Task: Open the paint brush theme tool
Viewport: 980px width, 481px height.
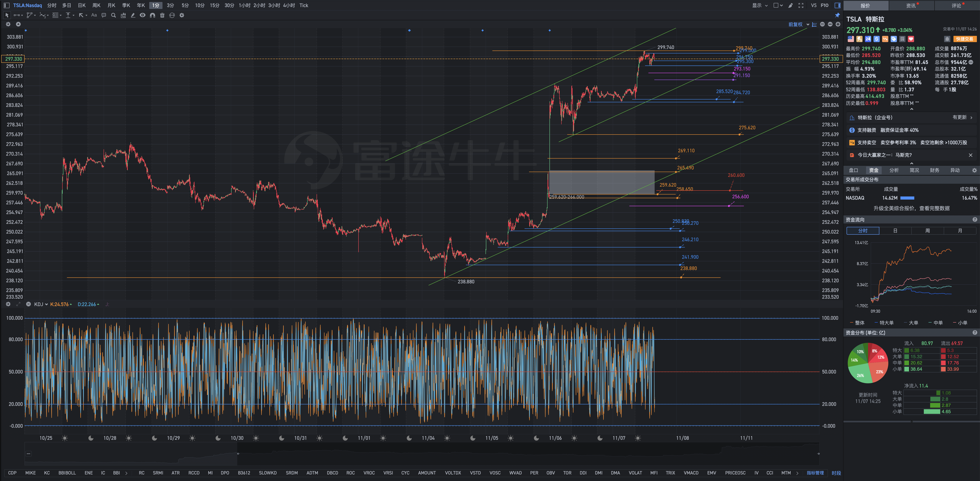Action: pos(791,5)
